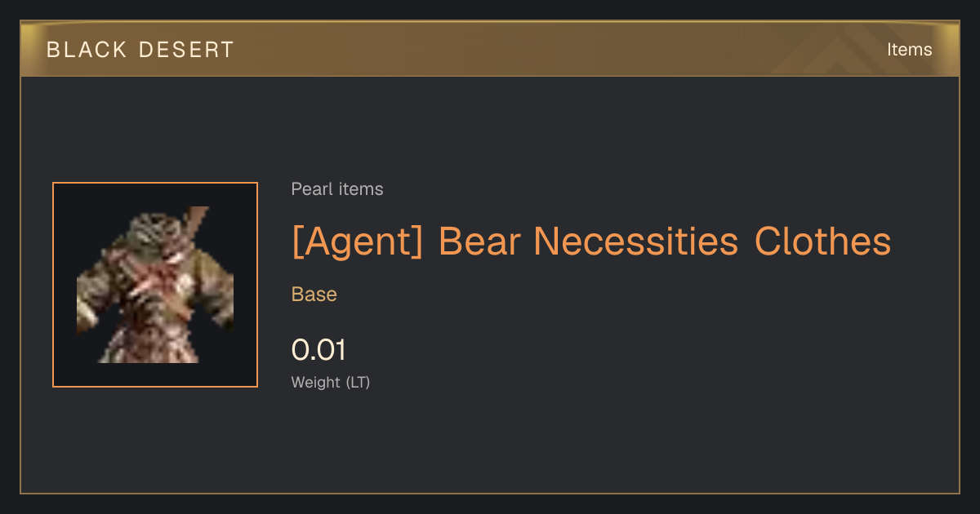980x514 pixels.
Task: Select the 0.01 weight value
Action: point(318,350)
